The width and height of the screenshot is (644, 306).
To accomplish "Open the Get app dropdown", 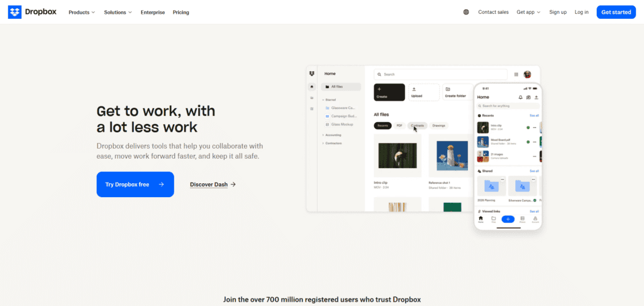I will pos(528,12).
